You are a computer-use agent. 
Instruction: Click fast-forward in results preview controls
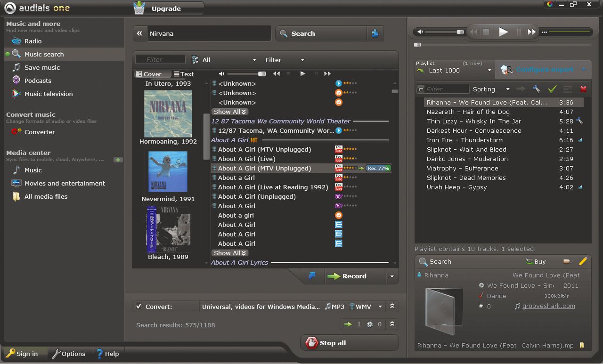327,74
